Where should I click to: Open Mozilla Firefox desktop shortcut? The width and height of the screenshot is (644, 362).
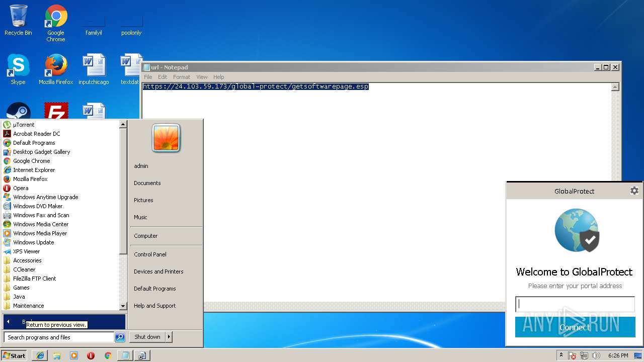(56, 69)
